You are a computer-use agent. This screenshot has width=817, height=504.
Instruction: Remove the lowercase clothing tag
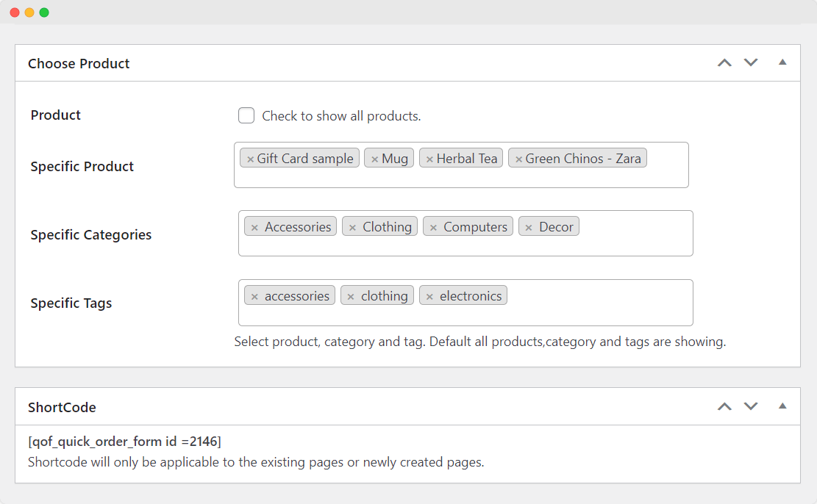pyautogui.click(x=351, y=297)
